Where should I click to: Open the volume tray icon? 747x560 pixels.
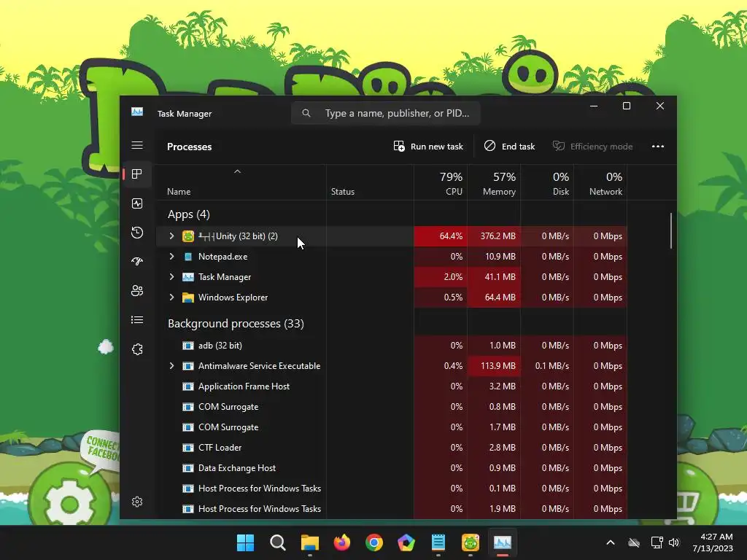[674, 542]
